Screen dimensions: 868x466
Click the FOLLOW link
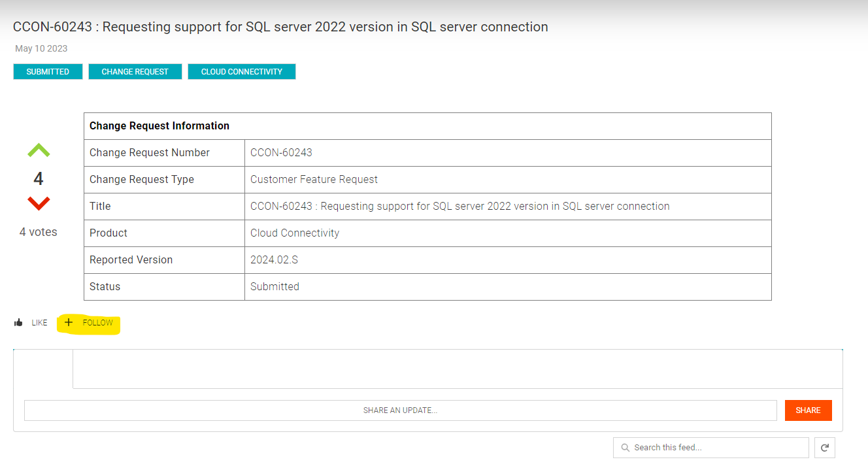(x=98, y=323)
